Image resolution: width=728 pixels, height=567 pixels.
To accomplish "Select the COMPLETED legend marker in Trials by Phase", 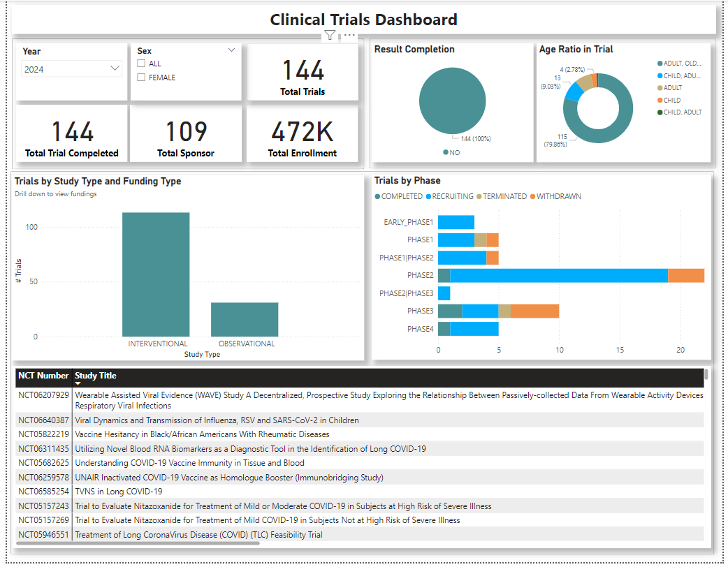I will click(377, 196).
